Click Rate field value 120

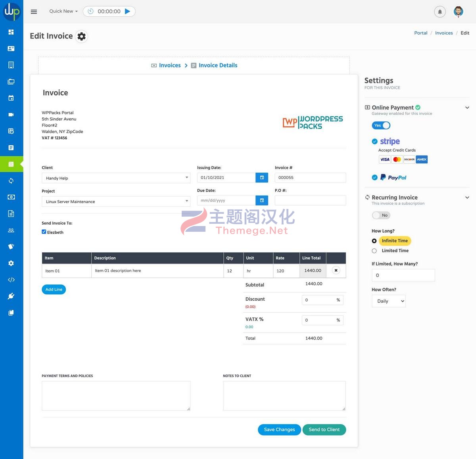pyautogui.click(x=286, y=271)
